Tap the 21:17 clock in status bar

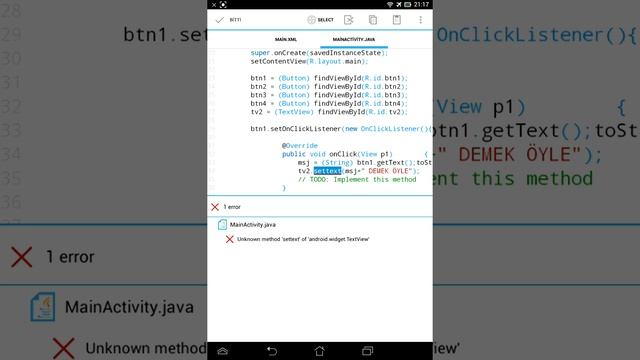pos(421,4)
